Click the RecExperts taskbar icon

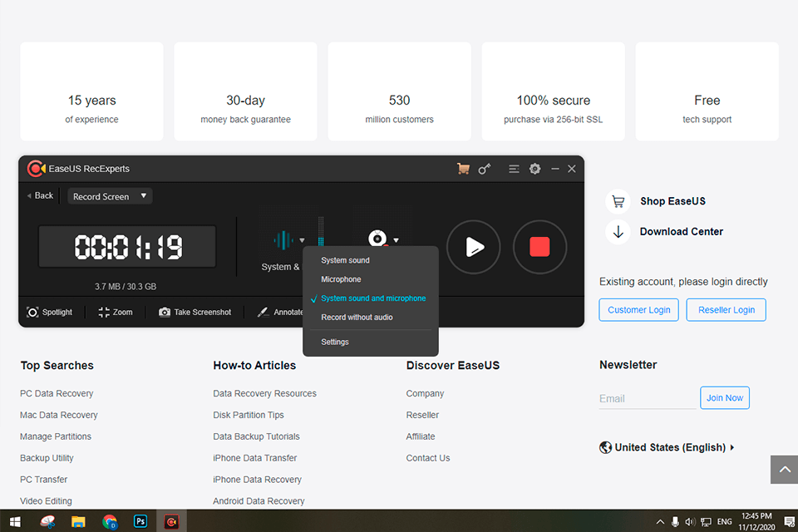(171, 522)
